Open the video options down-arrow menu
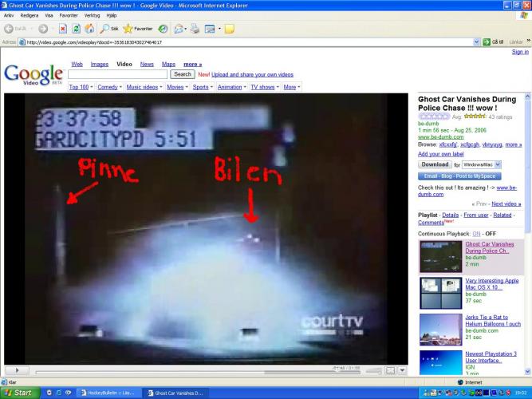 [x=402, y=370]
